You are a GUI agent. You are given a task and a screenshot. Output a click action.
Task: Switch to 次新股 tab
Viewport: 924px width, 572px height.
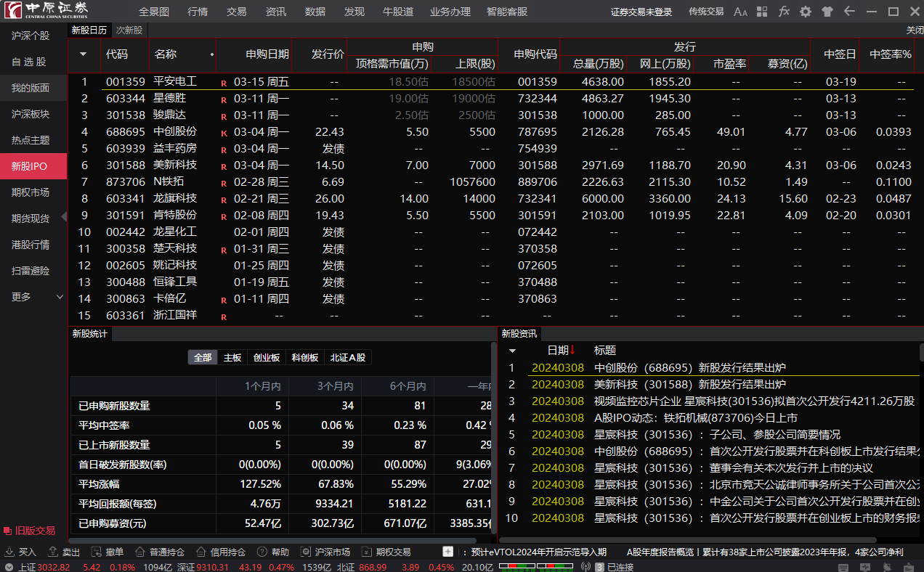point(129,30)
